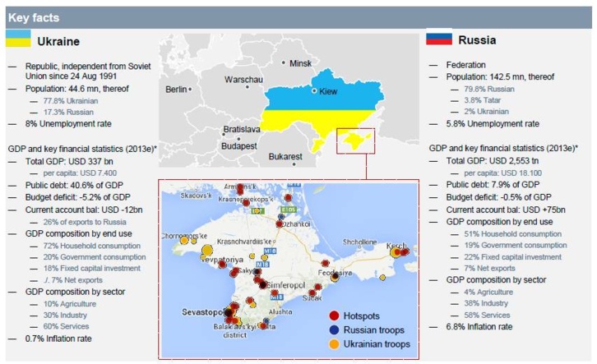Image resolution: width=597 pixels, height=364 pixels.
Task: Click the Russia flag icon
Action: [437, 39]
